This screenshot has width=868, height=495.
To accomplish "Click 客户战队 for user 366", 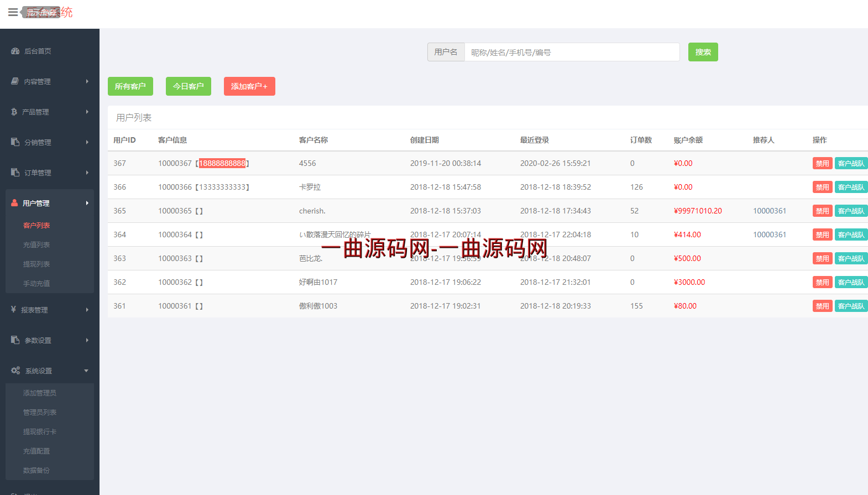I will 851,187.
